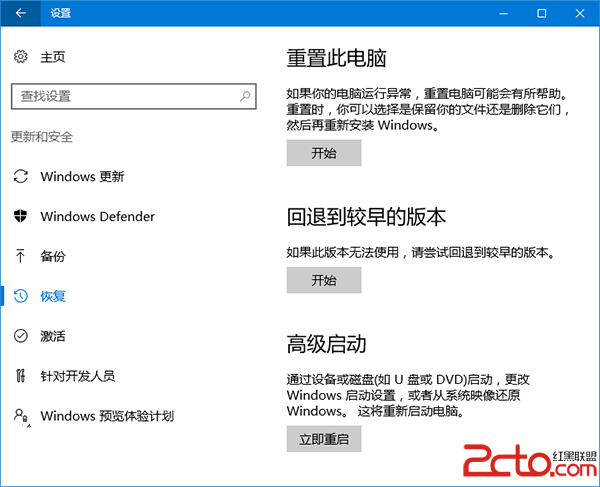
Task: Close the 设置 window
Action: click(580, 13)
